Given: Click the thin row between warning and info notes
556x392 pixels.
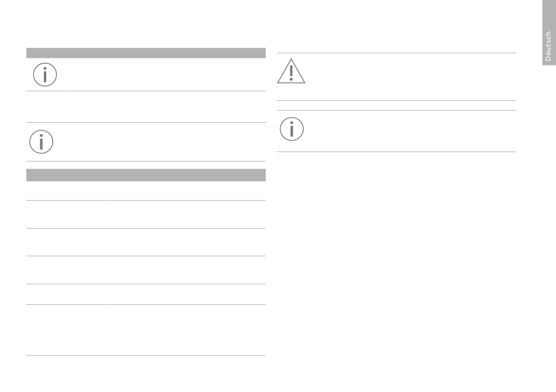Looking at the screenshot, I should 396,105.
